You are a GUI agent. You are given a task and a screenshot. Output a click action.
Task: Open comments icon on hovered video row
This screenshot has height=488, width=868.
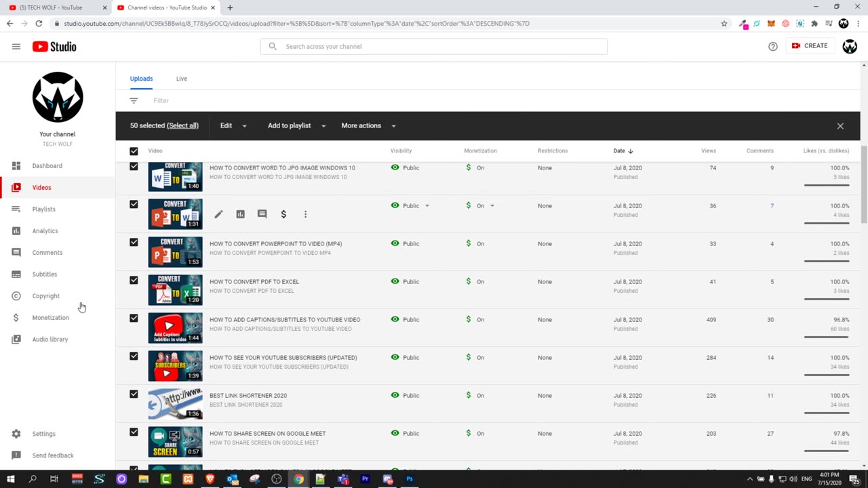coord(262,214)
